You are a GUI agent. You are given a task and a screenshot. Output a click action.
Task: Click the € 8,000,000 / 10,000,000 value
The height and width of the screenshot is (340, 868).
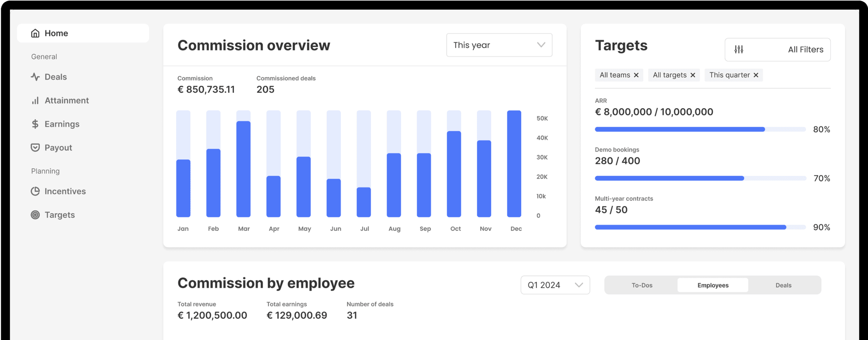tap(654, 112)
